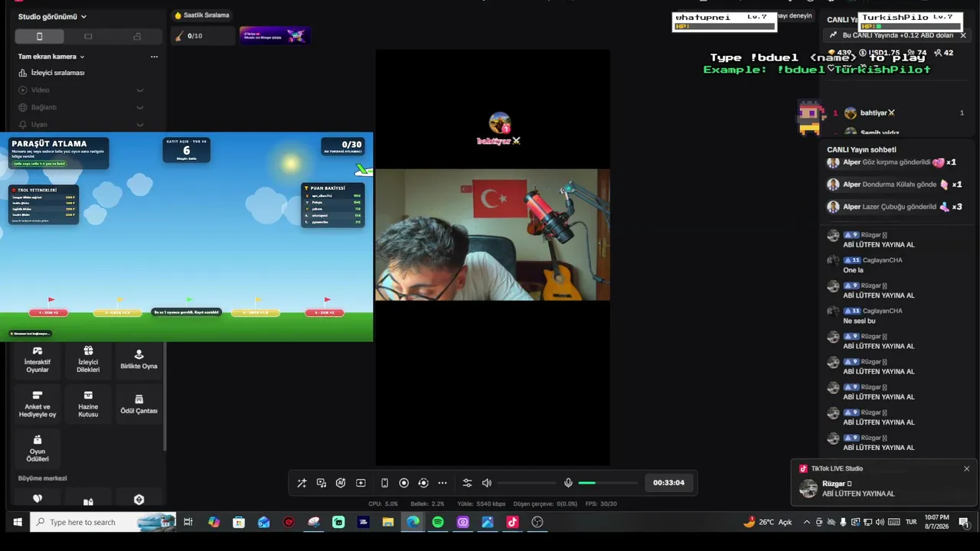
Task: Open File Explorer from the taskbar
Action: (x=388, y=523)
